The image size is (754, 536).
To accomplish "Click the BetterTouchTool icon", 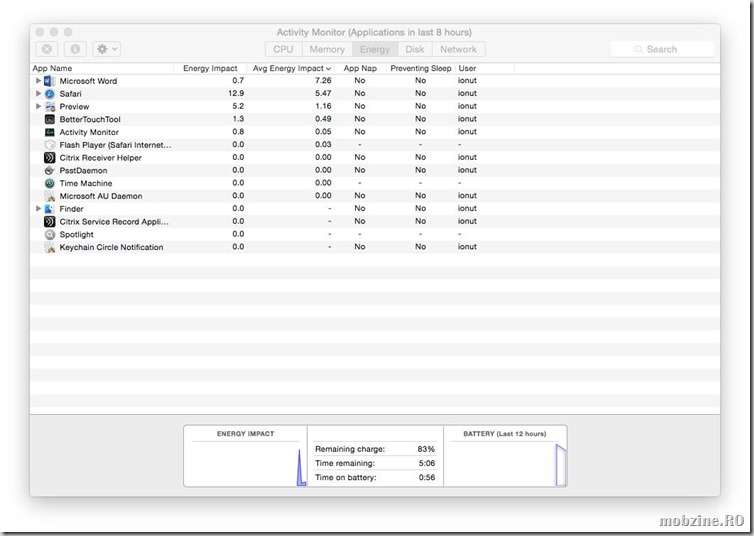I will [x=50, y=119].
